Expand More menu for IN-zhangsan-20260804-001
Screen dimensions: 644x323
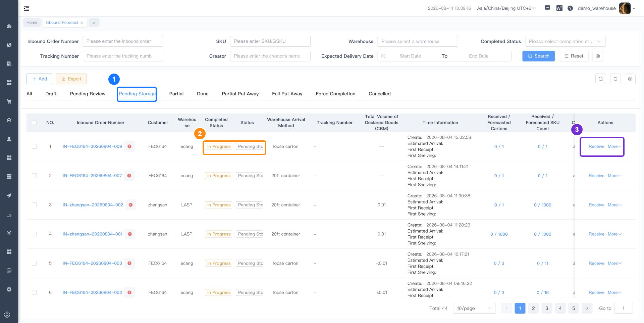pos(614,234)
